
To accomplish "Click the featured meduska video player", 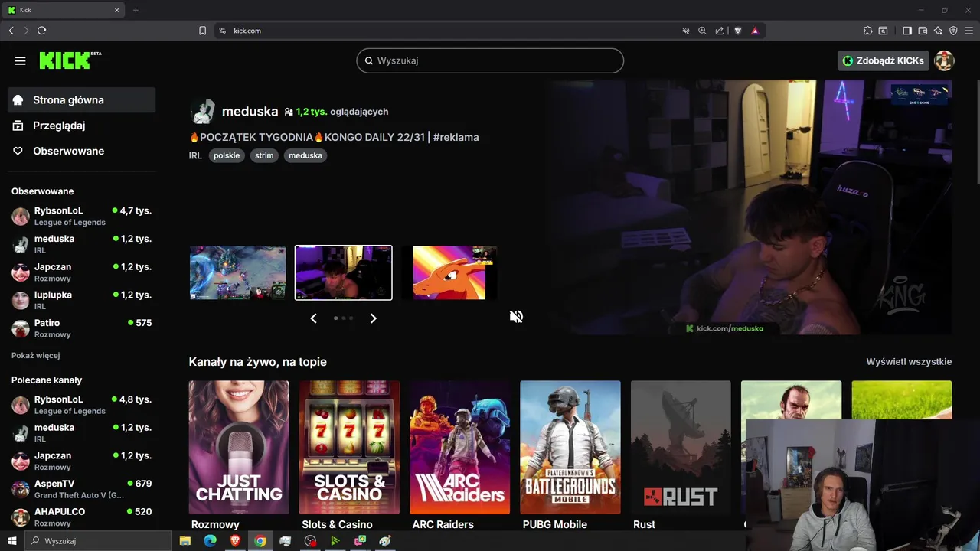I will (748, 207).
